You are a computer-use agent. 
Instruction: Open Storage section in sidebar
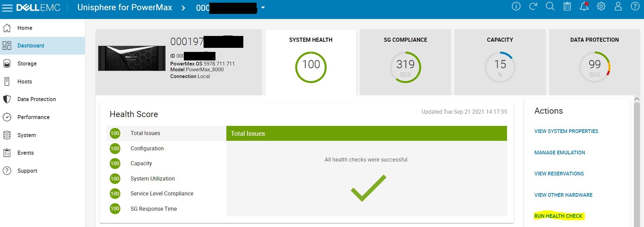pos(42,63)
